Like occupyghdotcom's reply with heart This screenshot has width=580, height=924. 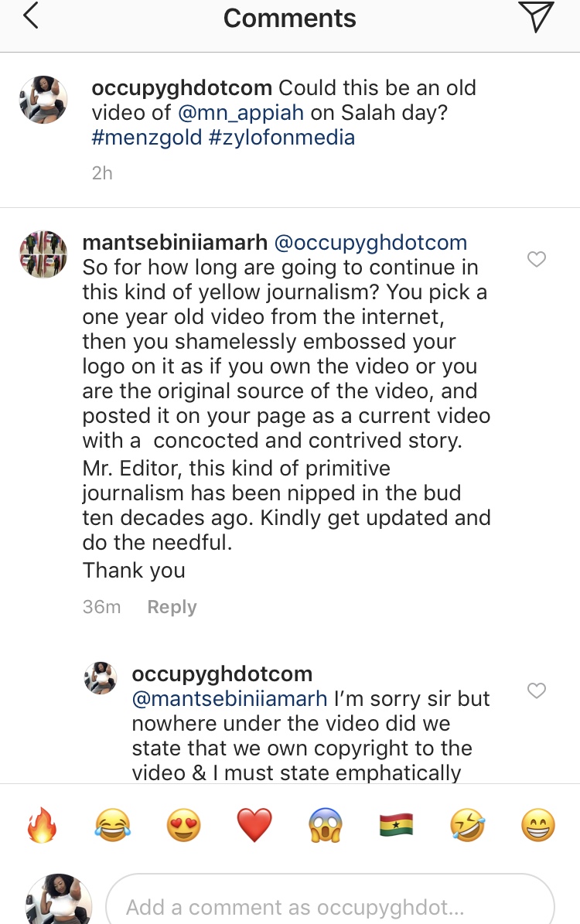point(536,690)
